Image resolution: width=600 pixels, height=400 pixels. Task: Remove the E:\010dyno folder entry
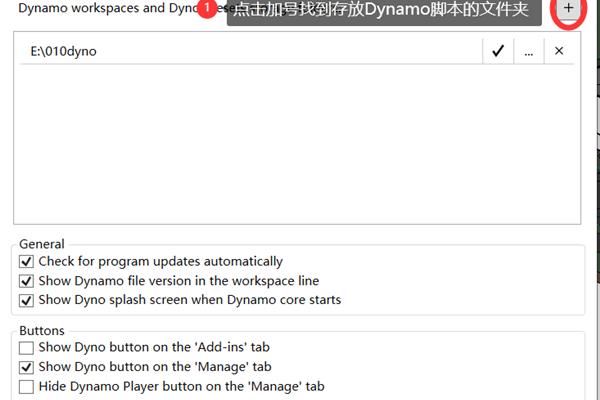pos(559,51)
